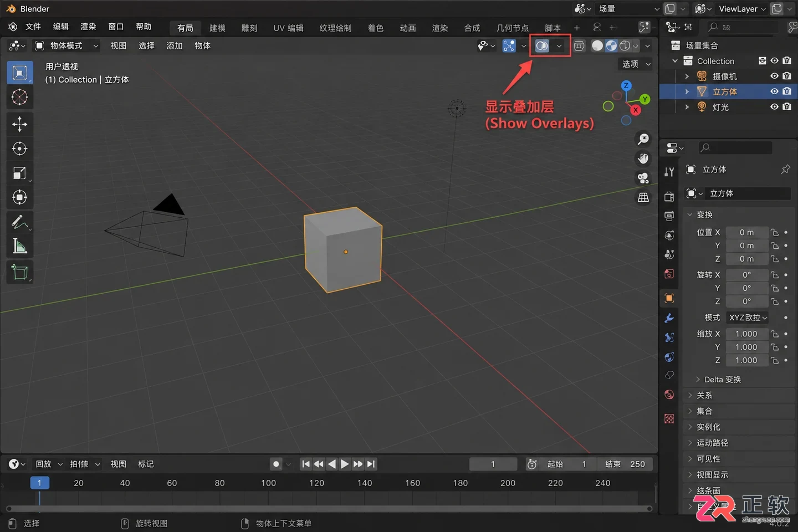Activate the Scale tool

point(19,173)
